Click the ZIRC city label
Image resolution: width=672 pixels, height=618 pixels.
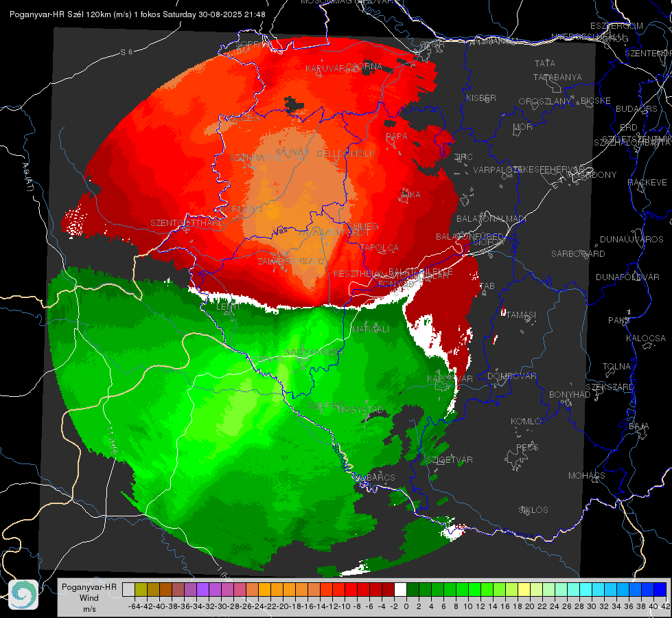point(463,157)
